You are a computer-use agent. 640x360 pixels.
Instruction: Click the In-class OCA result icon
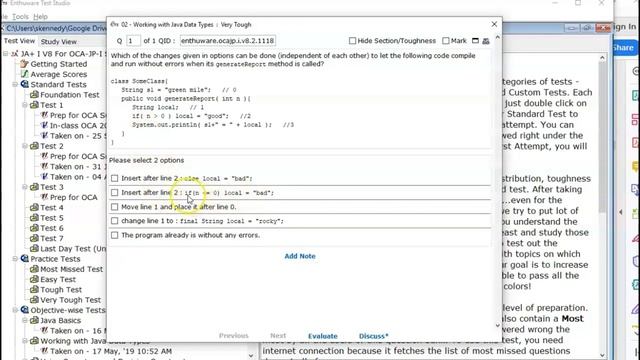click(x=44, y=125)
